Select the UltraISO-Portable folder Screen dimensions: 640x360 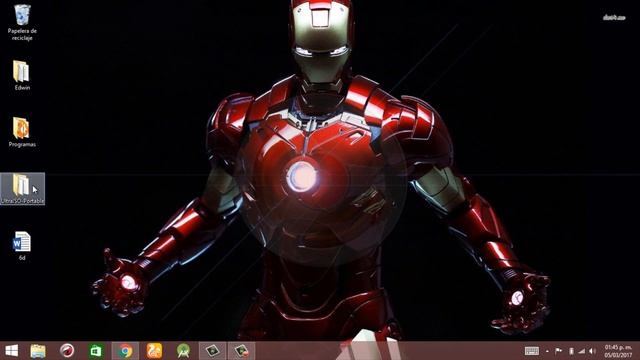(x=22, y=189)
